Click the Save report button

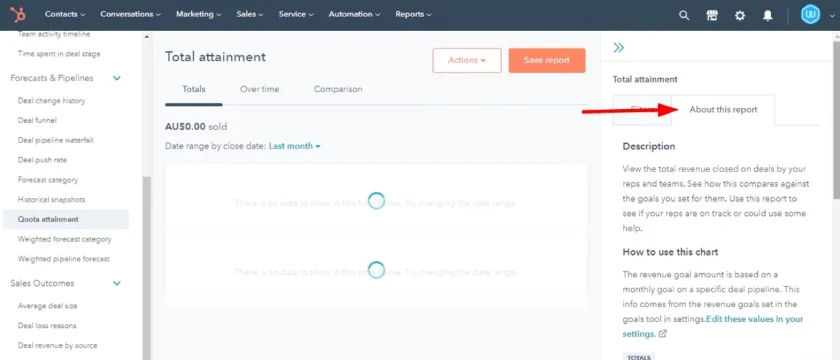[547, 61]
